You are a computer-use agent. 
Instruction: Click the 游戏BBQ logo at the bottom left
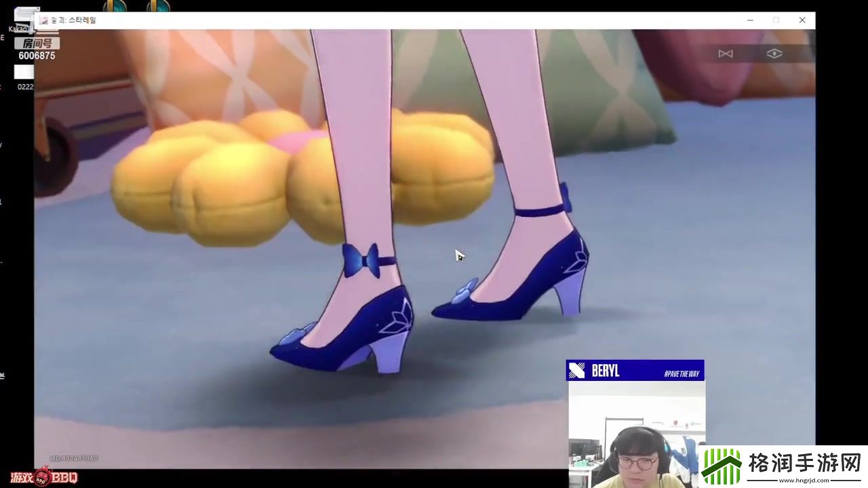(44, 476)
